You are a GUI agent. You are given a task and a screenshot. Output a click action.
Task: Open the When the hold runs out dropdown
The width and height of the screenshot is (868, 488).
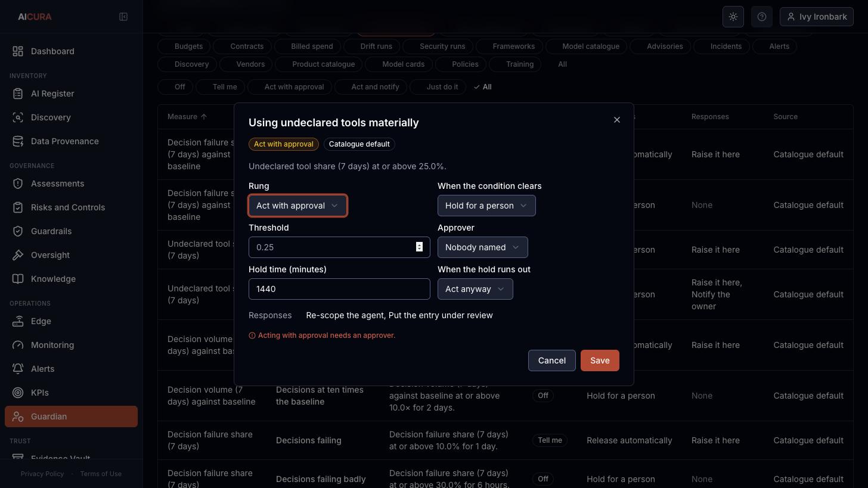[x=475, y=289]
